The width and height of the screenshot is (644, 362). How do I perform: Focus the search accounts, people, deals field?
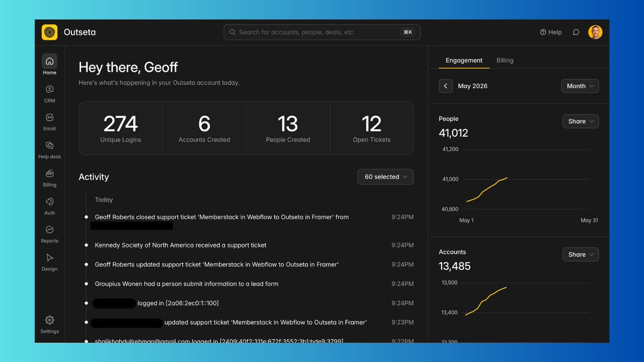(322, 32)
